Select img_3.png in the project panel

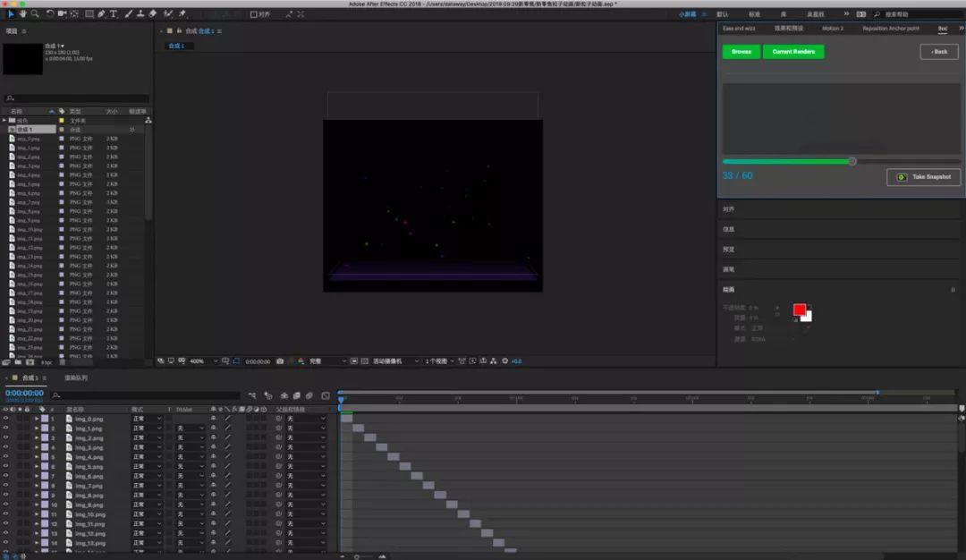(29, 166)
